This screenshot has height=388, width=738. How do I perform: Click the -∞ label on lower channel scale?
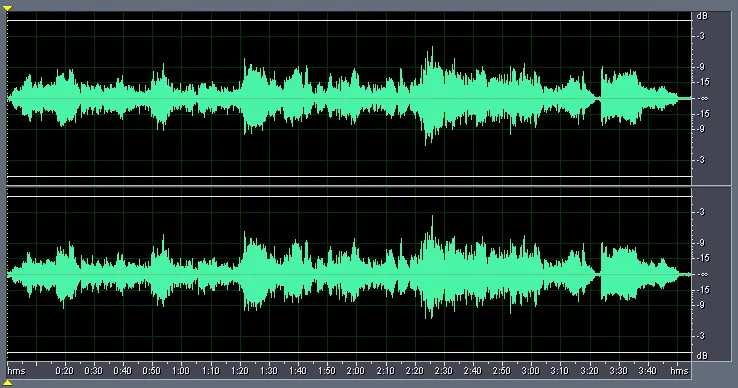[703, 275]
